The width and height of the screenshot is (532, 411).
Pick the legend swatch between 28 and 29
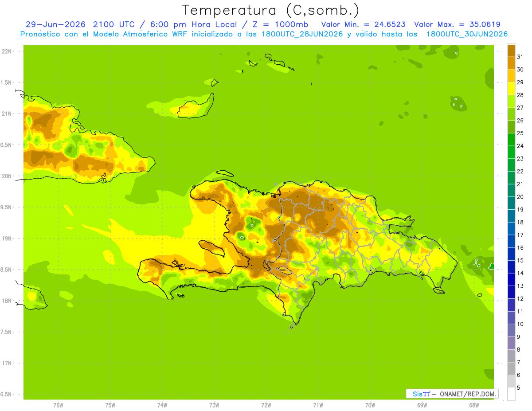(511, 89)
